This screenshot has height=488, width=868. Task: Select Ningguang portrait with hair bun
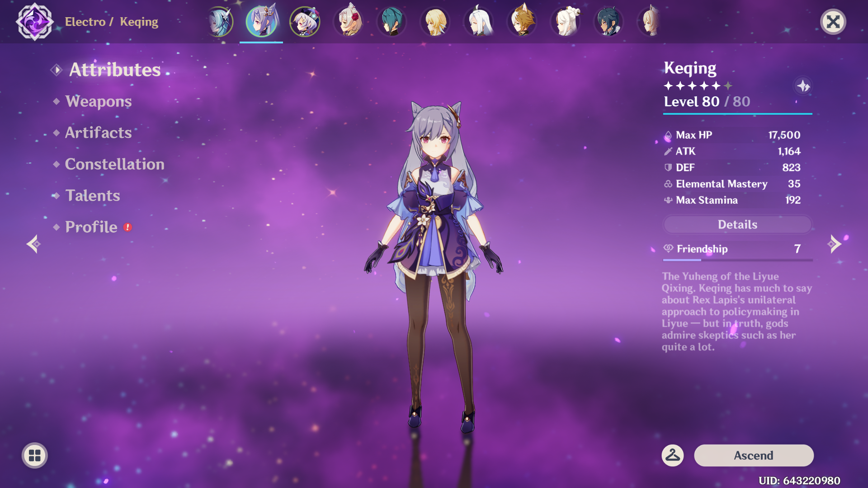[566, 22]
